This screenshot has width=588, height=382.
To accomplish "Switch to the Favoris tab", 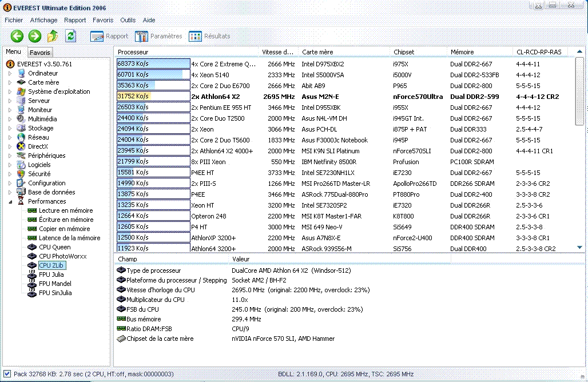I will click(39, 53).
